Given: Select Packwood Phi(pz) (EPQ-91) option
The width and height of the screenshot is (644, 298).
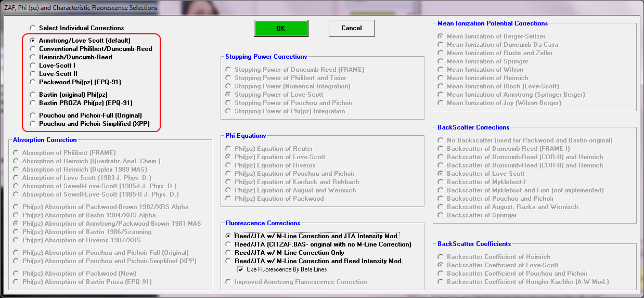Looking at the screenshot, I should tap(33, 82).
